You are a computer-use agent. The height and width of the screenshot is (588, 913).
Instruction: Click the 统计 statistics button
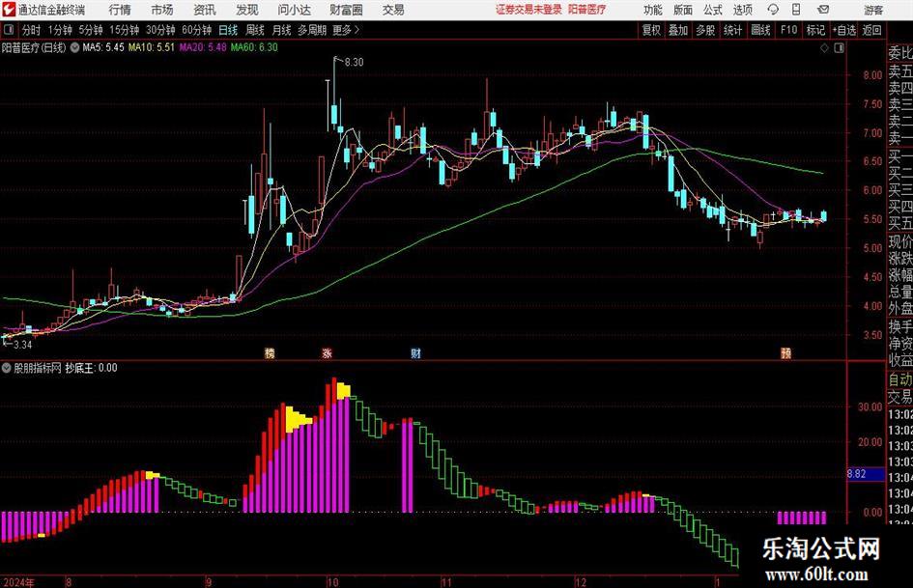tap(732, 30)
